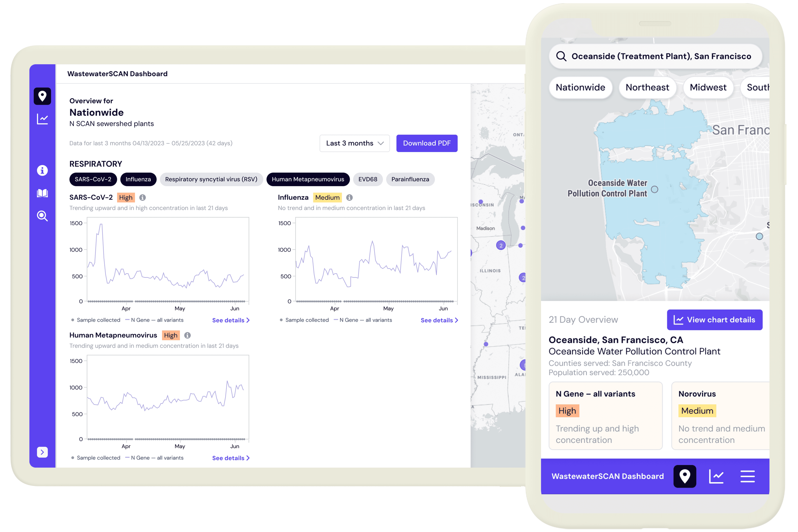798x532 pixels.
Task: Tap chart icon in mobile bottom bar
Action: click(716, 476)
